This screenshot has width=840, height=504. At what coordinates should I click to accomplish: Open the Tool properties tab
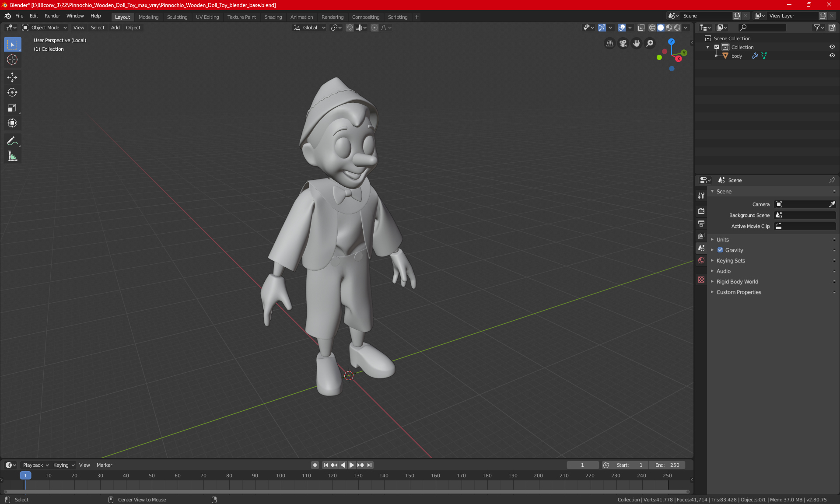click(701, 196)
